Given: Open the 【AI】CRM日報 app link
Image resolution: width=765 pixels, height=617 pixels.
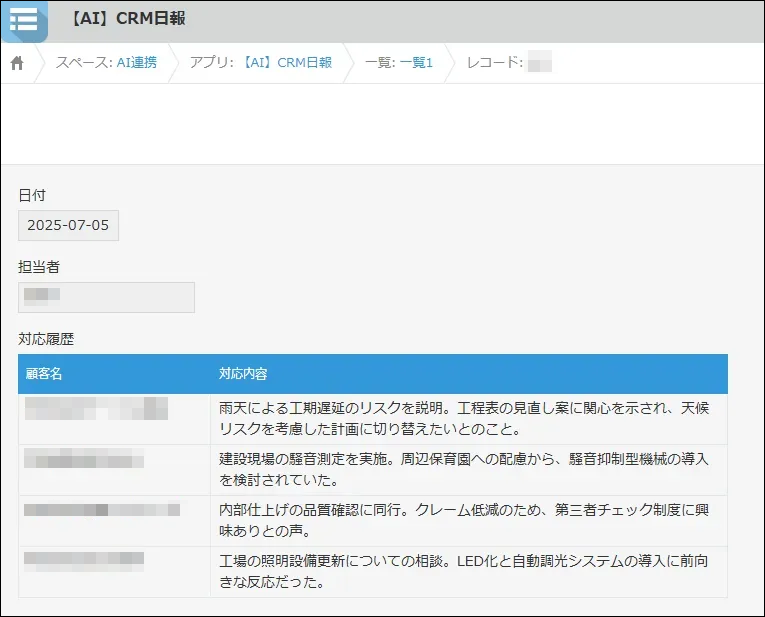Looking at the screenshot, I should tap(287, 62).
